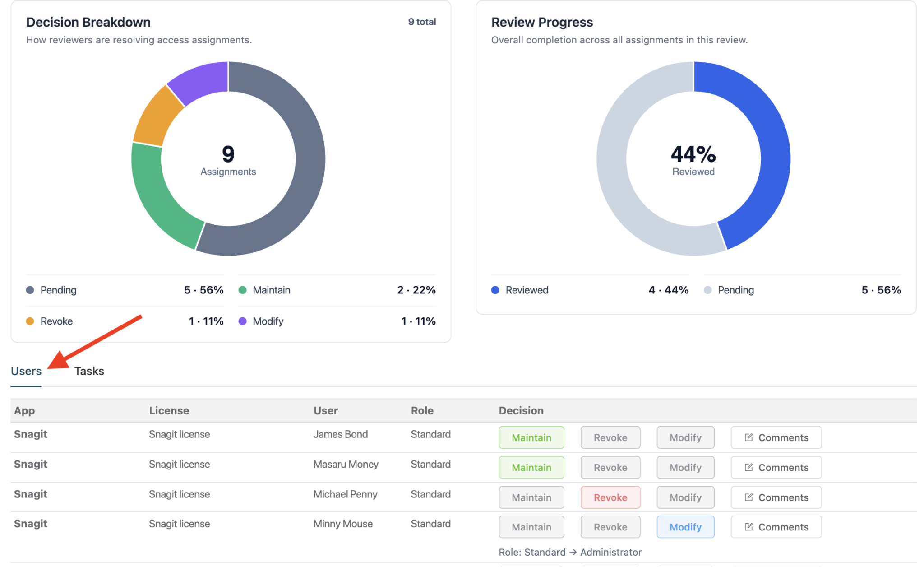Click Maintain for James Bond
Viewport: 924px width, 567px height.
pyautogui.click(x=531, y=437)
